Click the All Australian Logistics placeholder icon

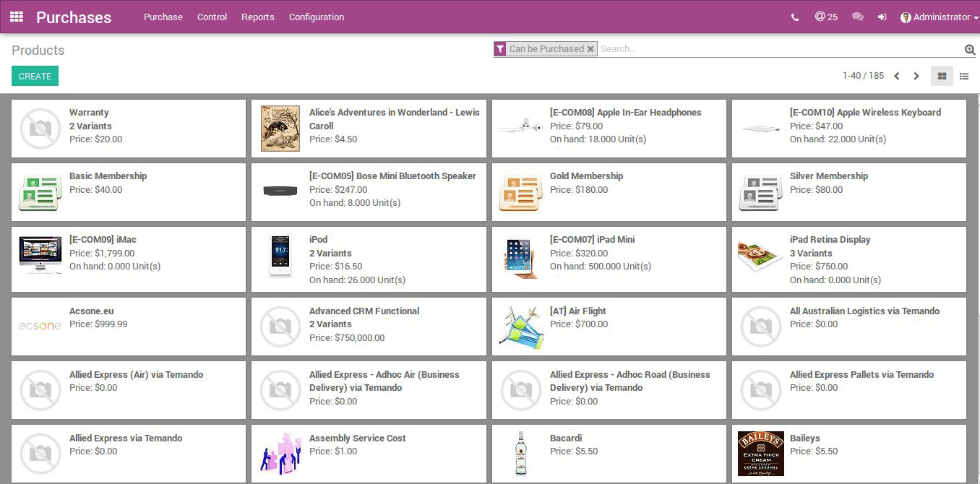click(761, 327)
